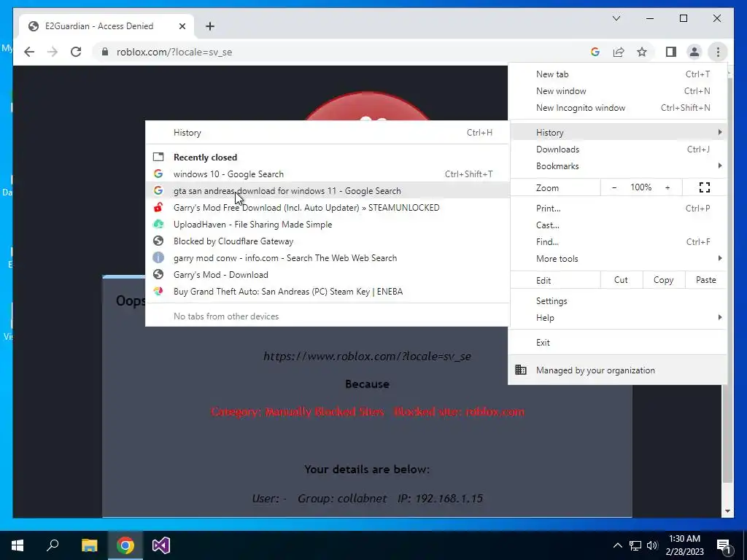
Task: Reopen Garry's Mod STEAMUNLOCKED page
Action: tap(328, 208)
